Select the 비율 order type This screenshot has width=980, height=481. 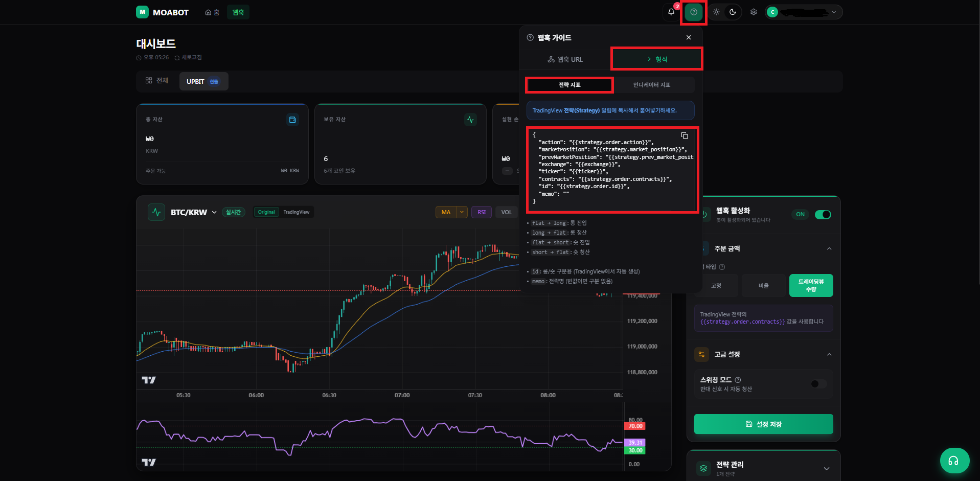[764, 286]
